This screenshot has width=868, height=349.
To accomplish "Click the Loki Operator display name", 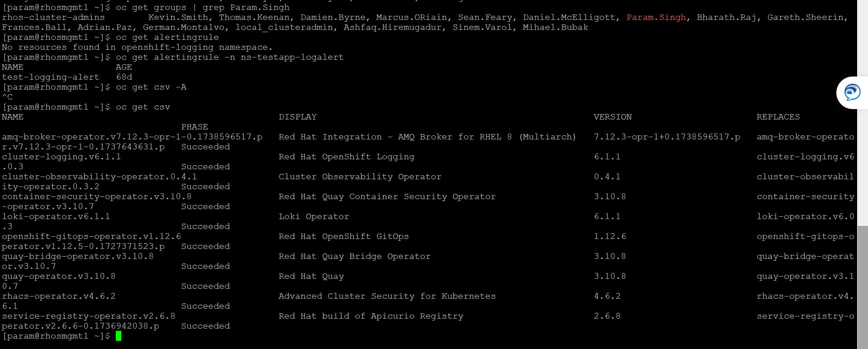I will click(x=314, y=216).
